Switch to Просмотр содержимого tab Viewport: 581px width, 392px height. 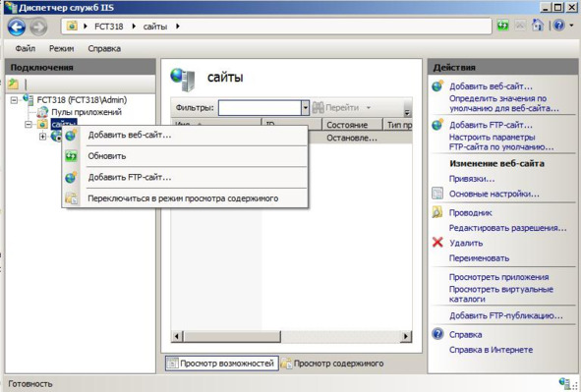click(x=332, y=364)
